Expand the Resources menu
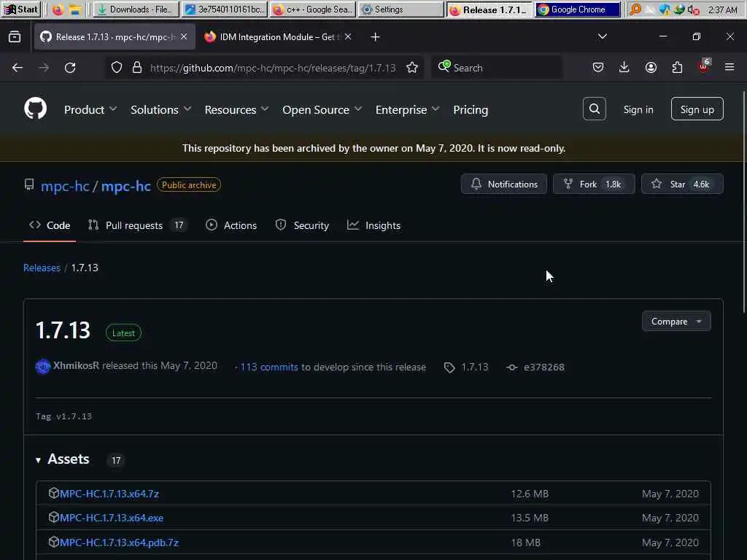 pyautogui.click(x=237, y=109)
